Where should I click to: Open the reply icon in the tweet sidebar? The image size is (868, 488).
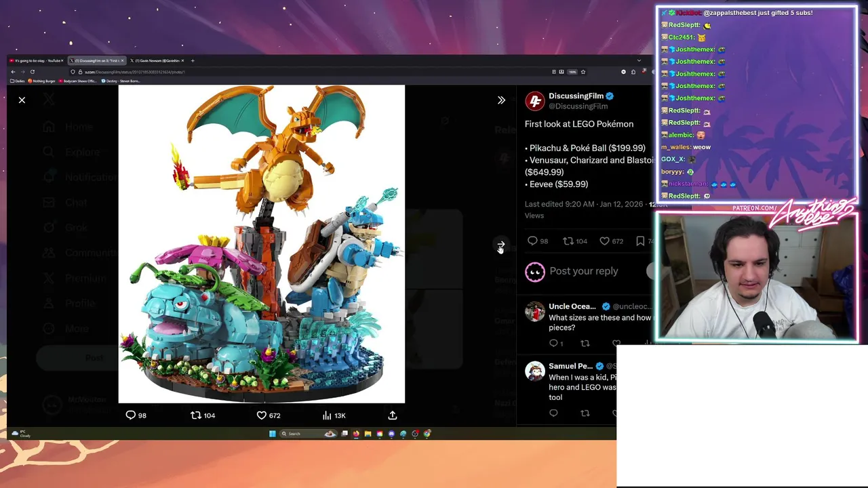tap(532, 241)
